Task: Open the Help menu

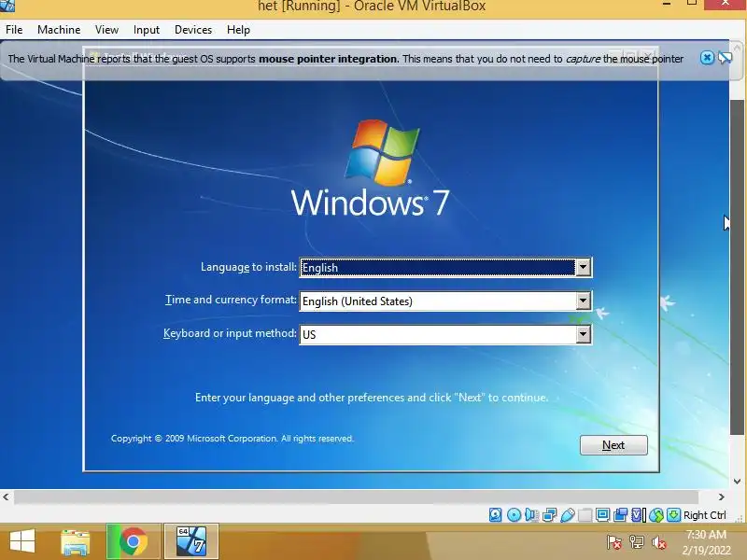Action: [238, 30]
